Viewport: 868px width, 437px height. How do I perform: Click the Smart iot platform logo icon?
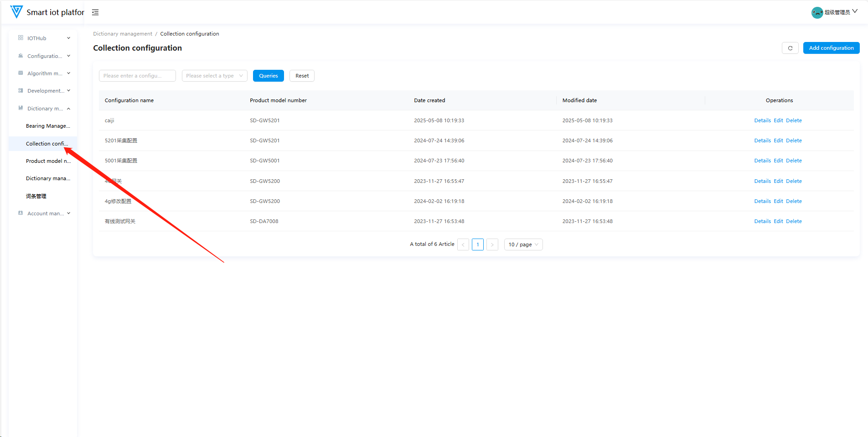pos(16,12)
